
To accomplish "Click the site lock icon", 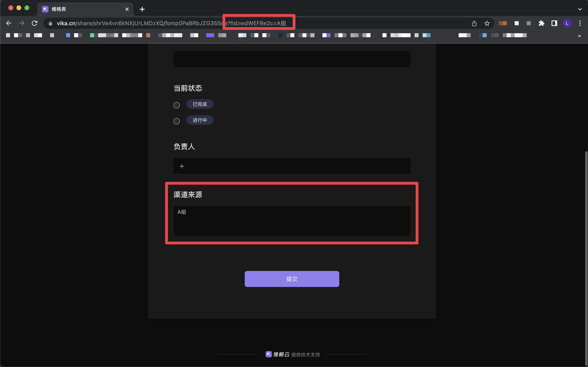I will click(x=50, y=23).
